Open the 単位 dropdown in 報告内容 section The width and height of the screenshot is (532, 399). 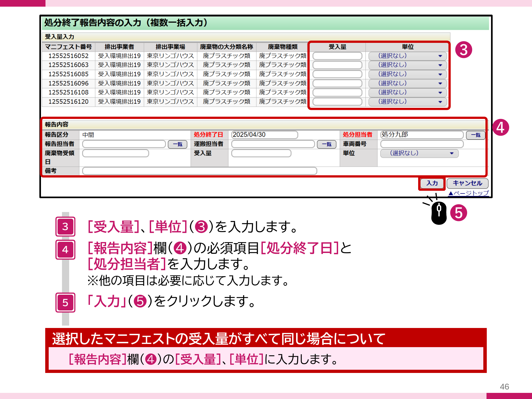coord(419,153)
